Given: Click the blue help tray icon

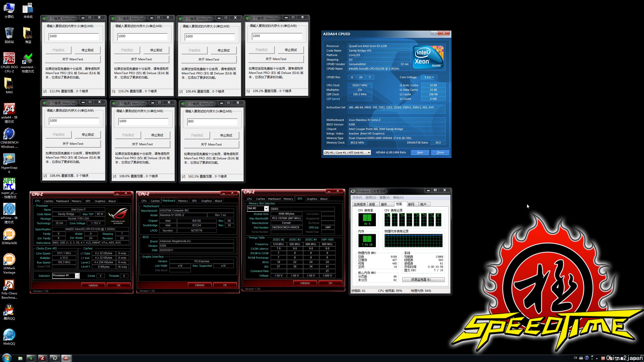Looking at the screenshot, I should point(587,358).
